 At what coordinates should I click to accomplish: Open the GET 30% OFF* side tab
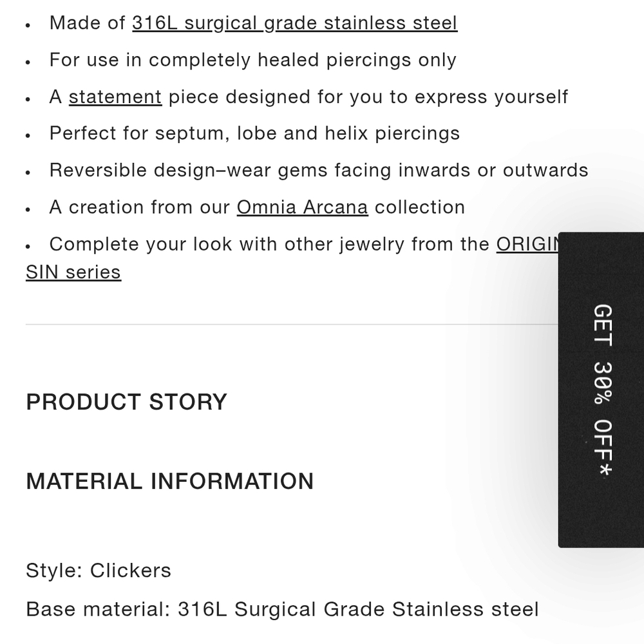tap(601, 390)
